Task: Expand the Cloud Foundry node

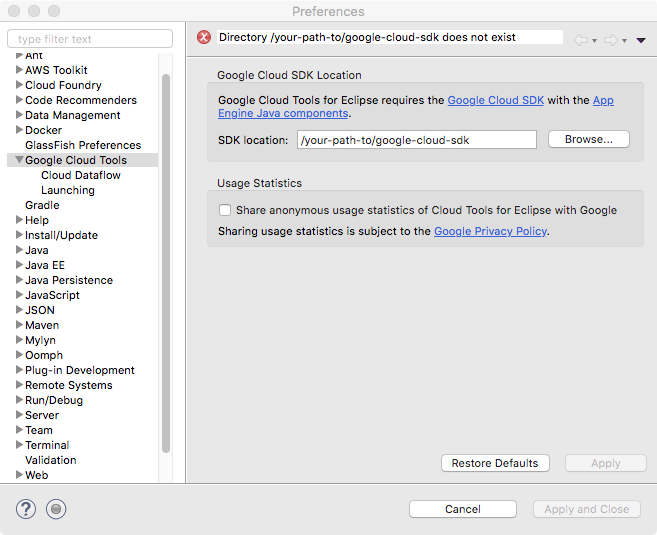Action: pos(19,85)
